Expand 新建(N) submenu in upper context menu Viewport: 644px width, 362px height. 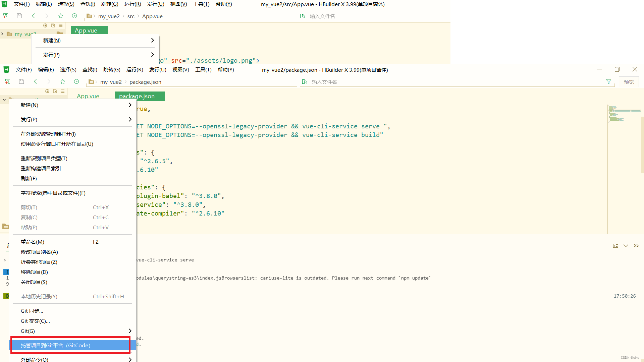[x=152, y=40]
